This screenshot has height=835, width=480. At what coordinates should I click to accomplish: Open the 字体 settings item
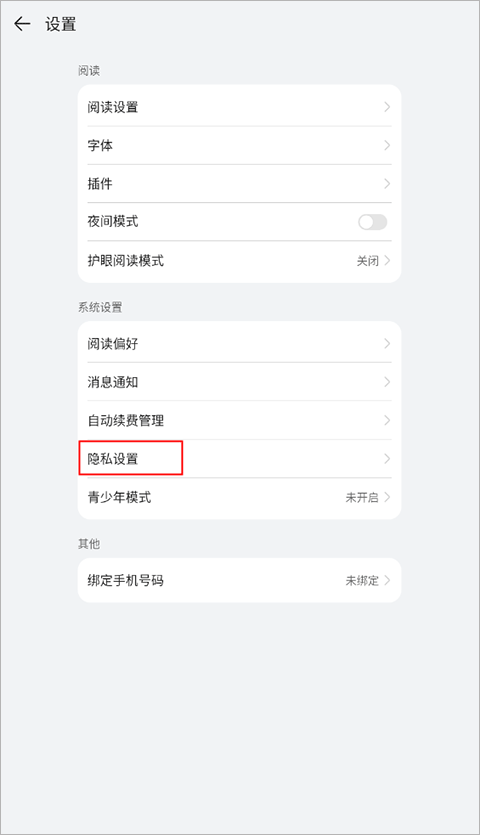coord(239,145)
